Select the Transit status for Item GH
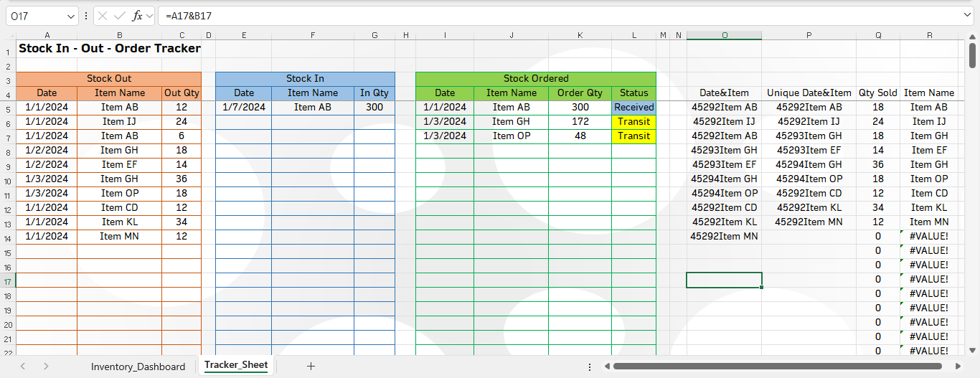 (x=633, y=122)
